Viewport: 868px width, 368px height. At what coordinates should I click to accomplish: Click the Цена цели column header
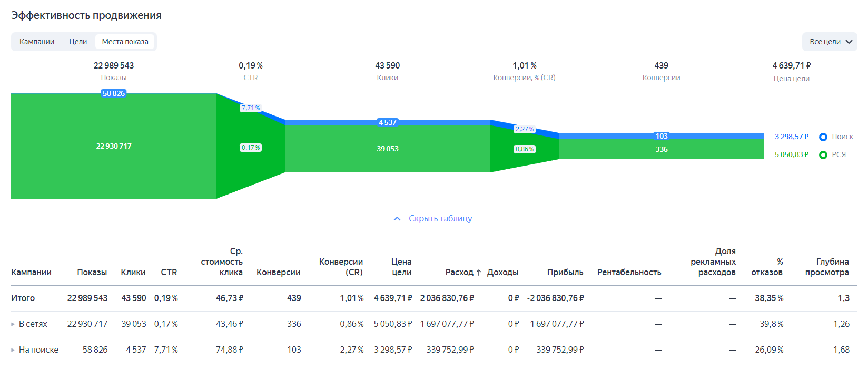point(401,267)
